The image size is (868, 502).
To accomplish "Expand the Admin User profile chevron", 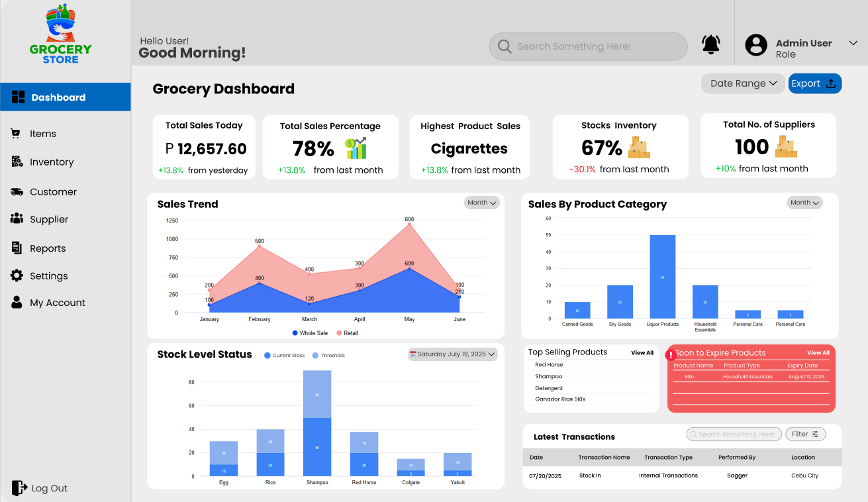I will click(853, 43).
